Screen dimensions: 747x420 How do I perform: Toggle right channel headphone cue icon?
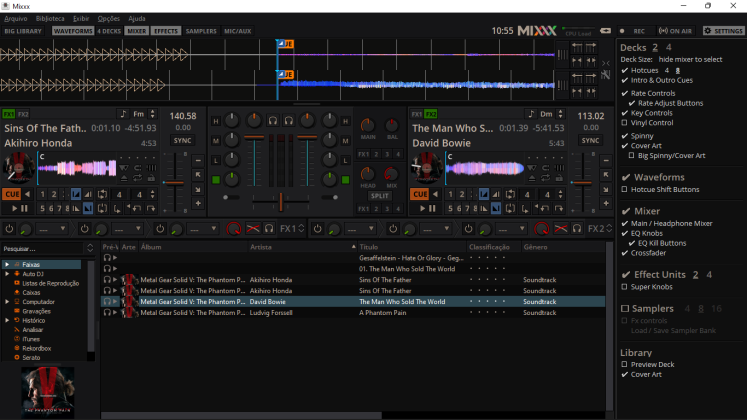coord(289,121)
